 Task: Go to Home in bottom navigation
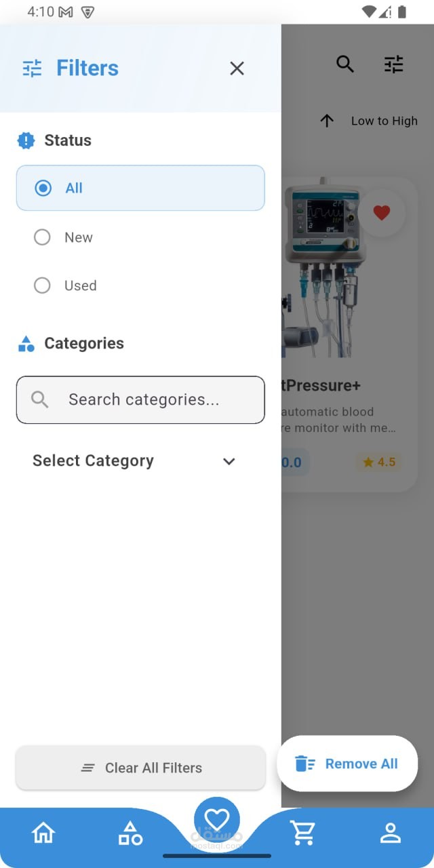[43, 833]
